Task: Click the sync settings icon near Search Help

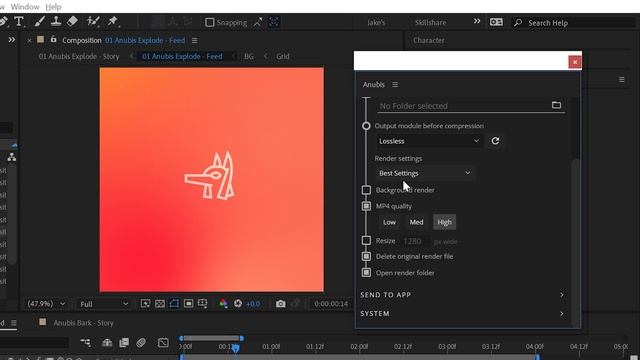Action: (x=496, y=22)
